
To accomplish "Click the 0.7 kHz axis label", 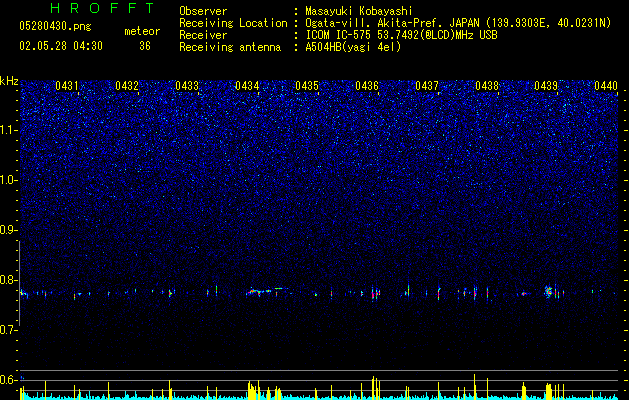I will click(x=9, y=330).
